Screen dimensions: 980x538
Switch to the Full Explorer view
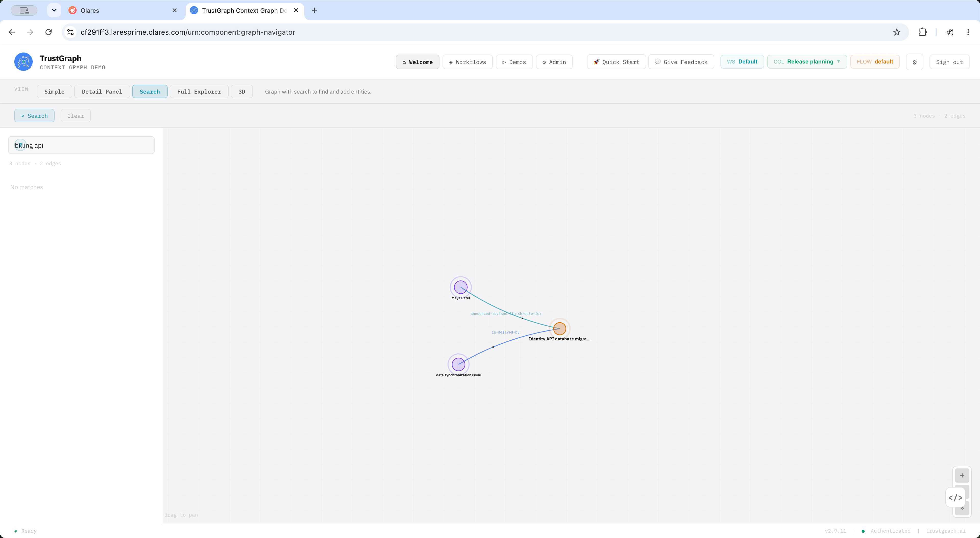[x=199, y=92]
